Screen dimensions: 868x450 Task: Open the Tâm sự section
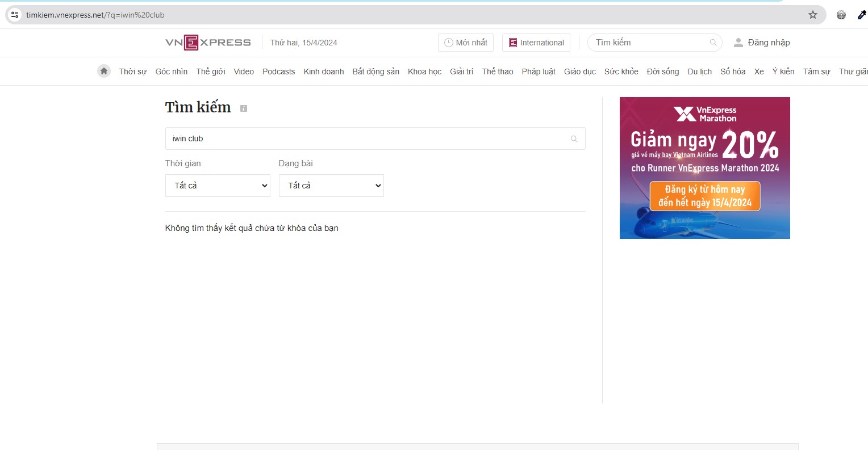click(817, 72)
